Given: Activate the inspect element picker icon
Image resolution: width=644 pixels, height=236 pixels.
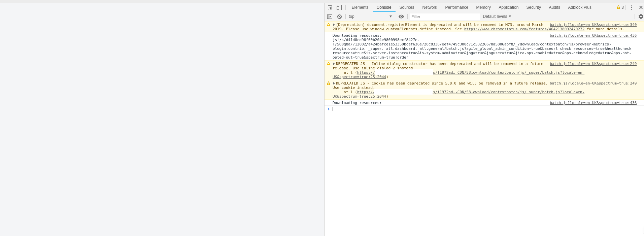Looking at the screenshot, I should coord(330,7).
